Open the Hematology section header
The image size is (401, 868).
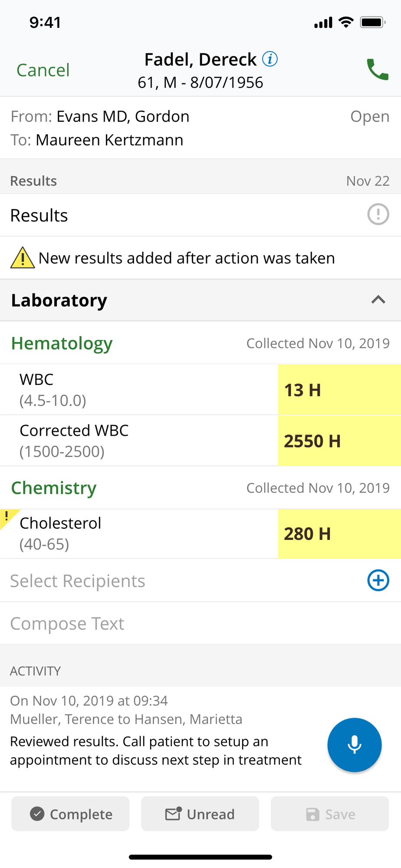pos(62,343)
